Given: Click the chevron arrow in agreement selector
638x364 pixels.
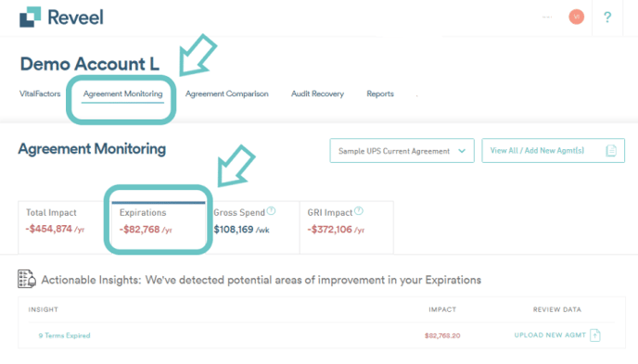Looking at the screenshot, I should coord(462,151).
